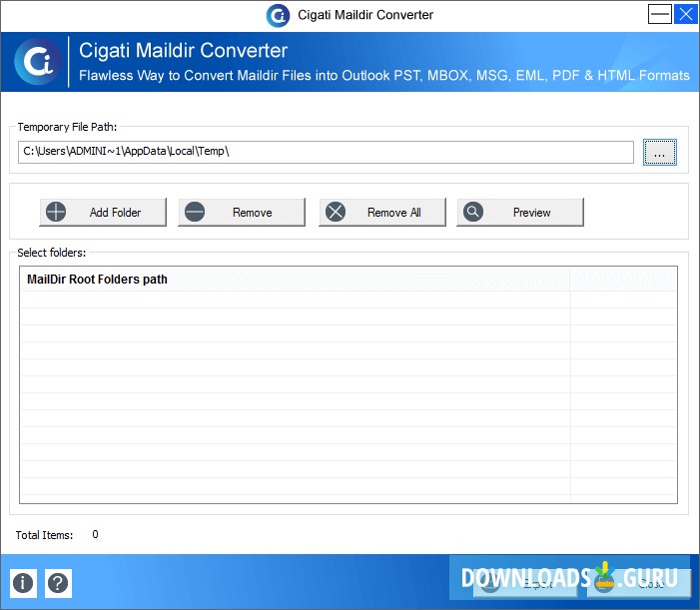Close the Cigati Maildir Converter window
The width and height of the screenshot is (700, 610).
click(686, 14)
